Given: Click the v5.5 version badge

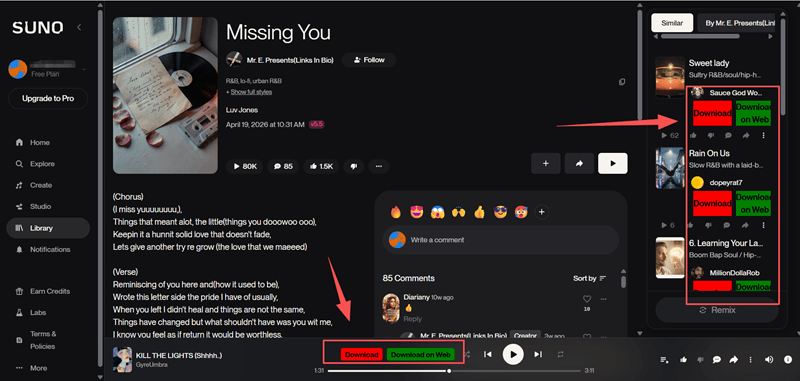Looking at the screenshot, I should coord(317,124).
